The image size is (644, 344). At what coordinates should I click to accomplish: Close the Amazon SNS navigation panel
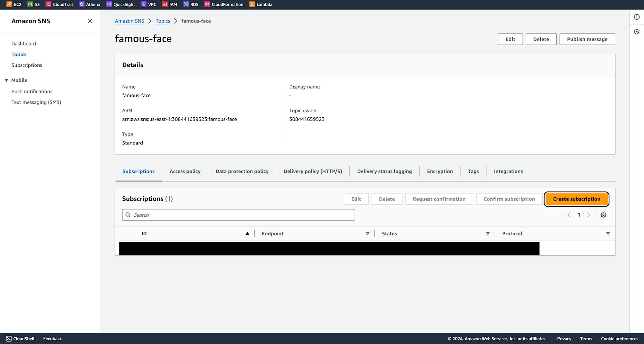[90, 21]
